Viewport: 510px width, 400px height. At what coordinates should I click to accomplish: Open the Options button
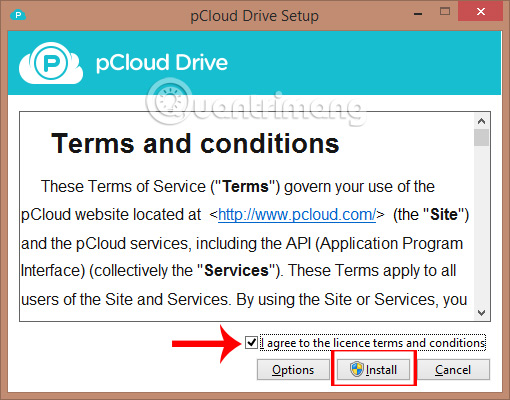293,369
